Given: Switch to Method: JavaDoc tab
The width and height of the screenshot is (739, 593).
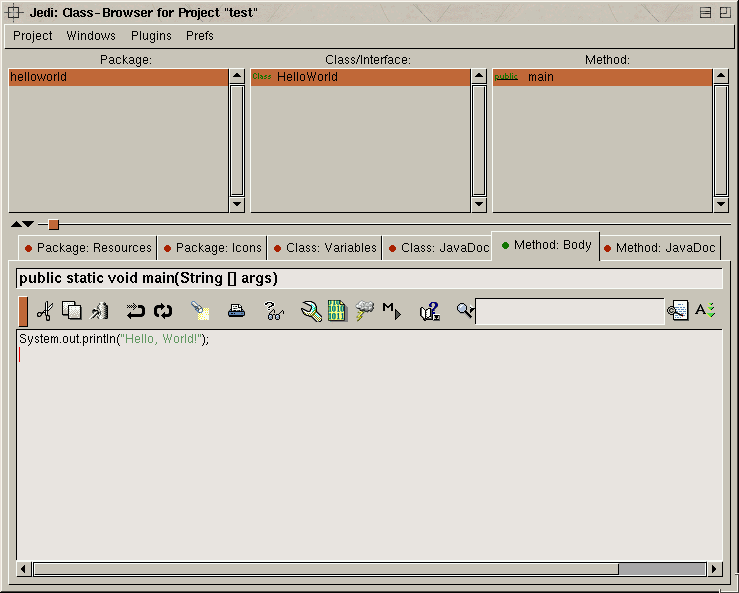Looking at the screenshot, I should [x=660, y=248].
